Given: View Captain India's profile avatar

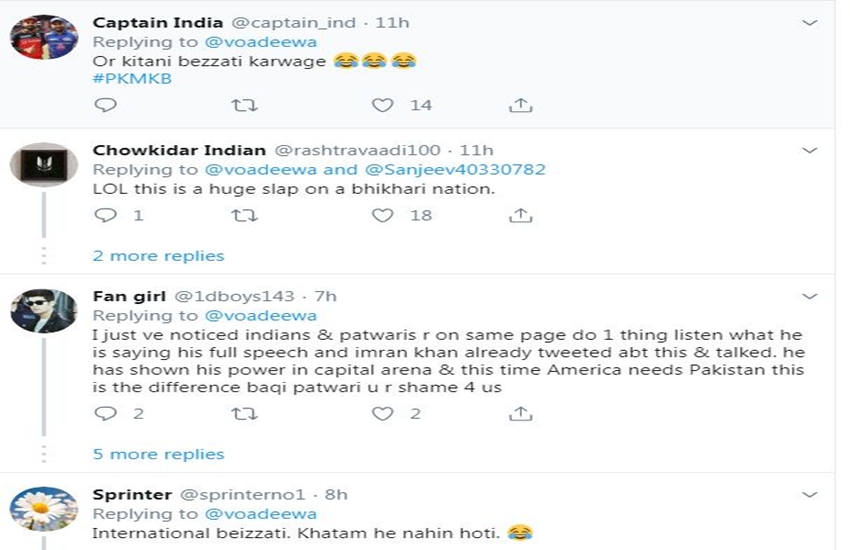Looking at the screenshot, I should click(44, 38).
